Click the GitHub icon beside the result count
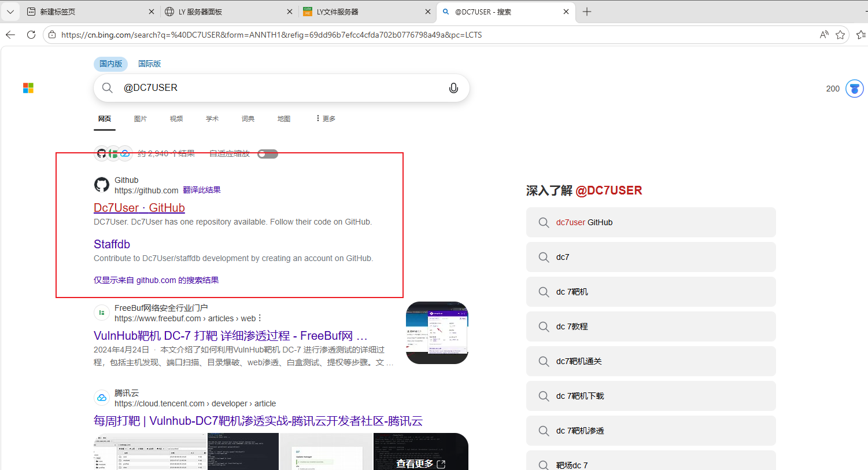Screen dimensions: 868x470 click(x=102, y=153)
